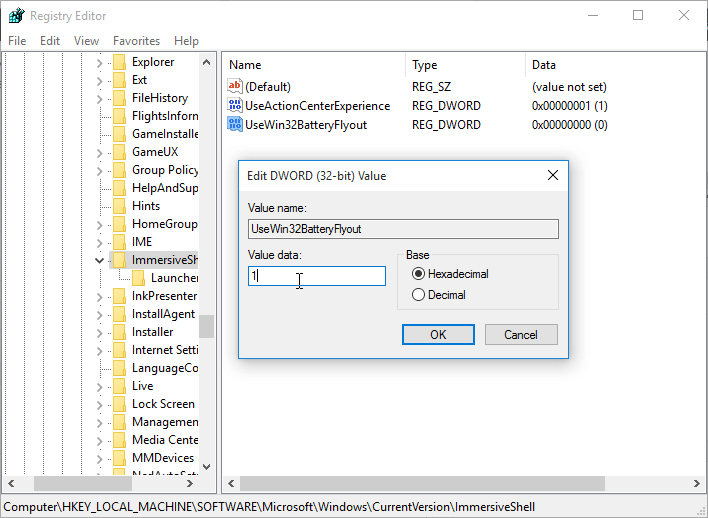
Task: Select the LanguageComponents folder icon
Action: click(x=120, y=369)
